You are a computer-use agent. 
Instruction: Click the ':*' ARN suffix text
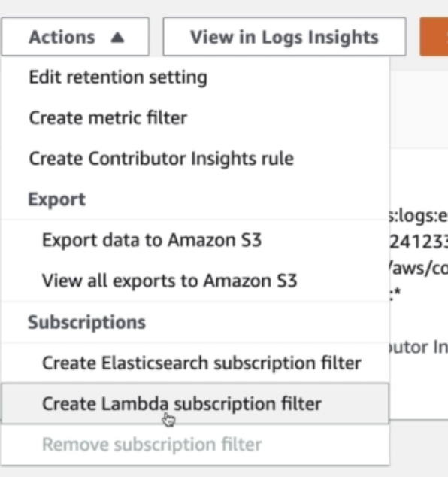point(395,294)
